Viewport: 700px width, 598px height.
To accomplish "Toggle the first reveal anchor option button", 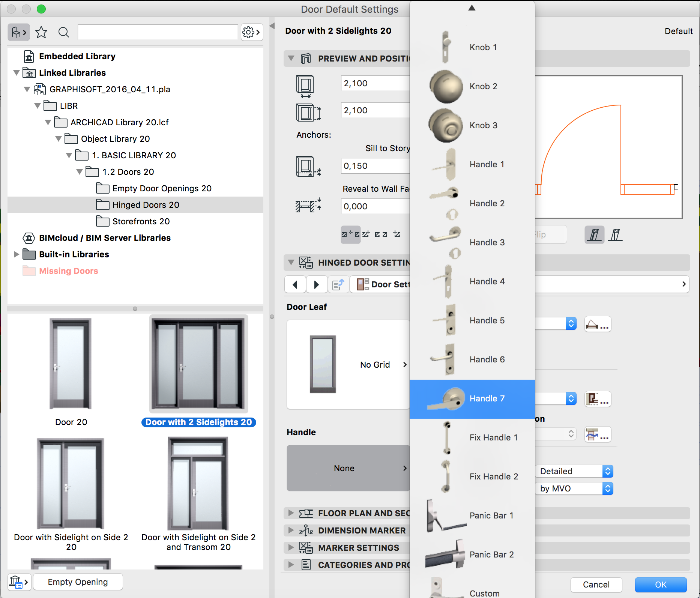I will pos(350,234).
